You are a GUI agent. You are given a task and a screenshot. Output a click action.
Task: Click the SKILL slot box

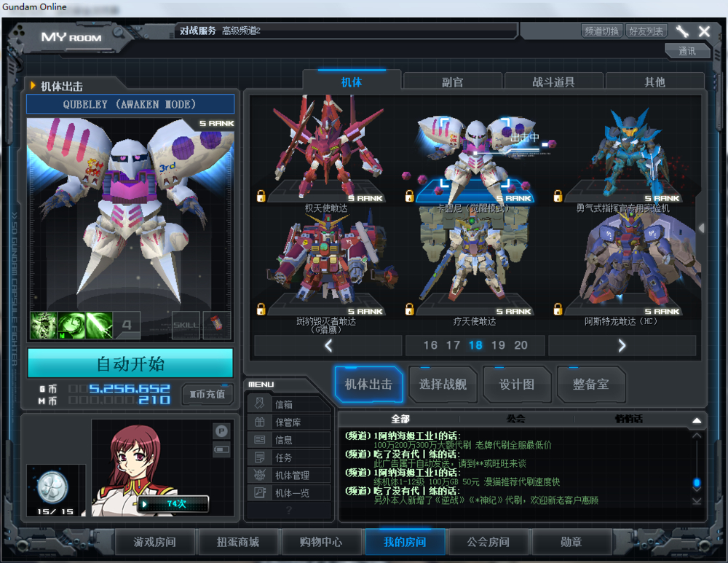tap(186, 325)
